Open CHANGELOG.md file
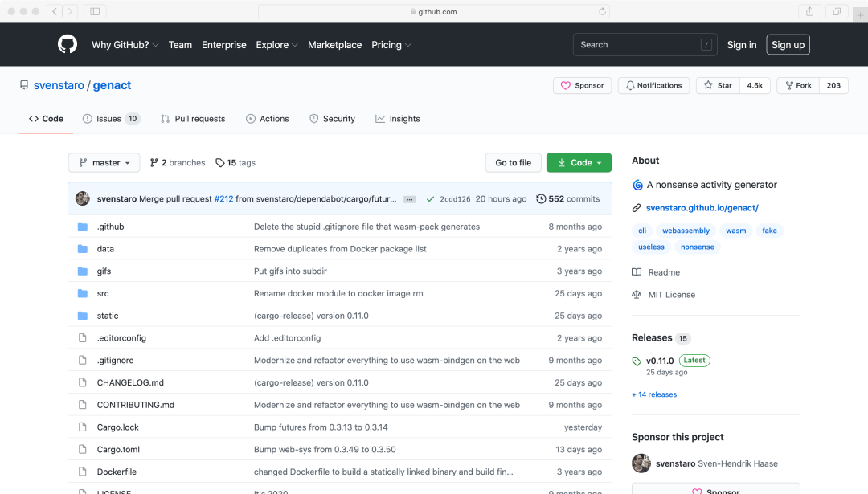 (130, 382)
